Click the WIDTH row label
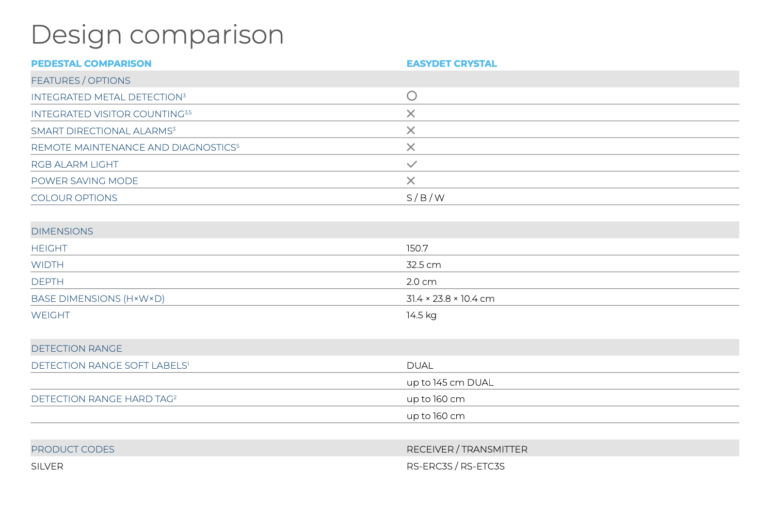Image resolution: width=770 pixels, height=532 pixels. [x=48, y=265]
